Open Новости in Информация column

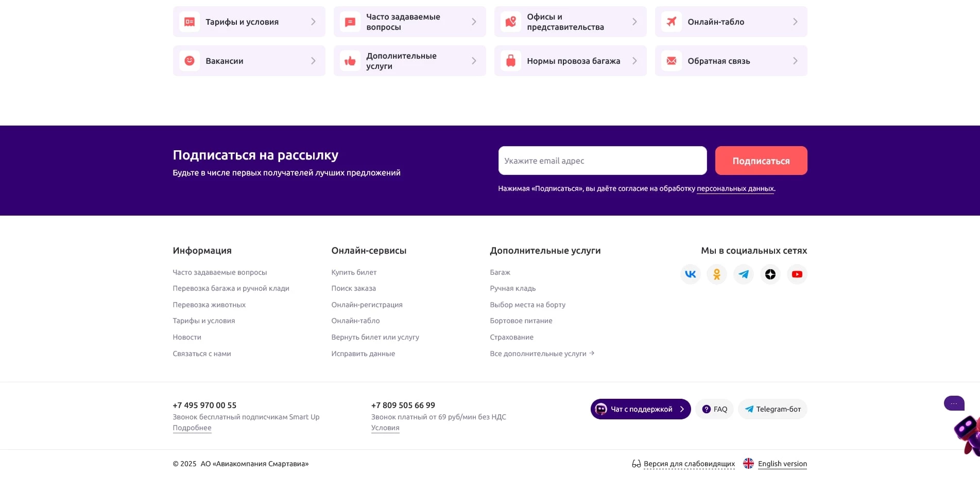pyautogui.click(x=187, y=337)
